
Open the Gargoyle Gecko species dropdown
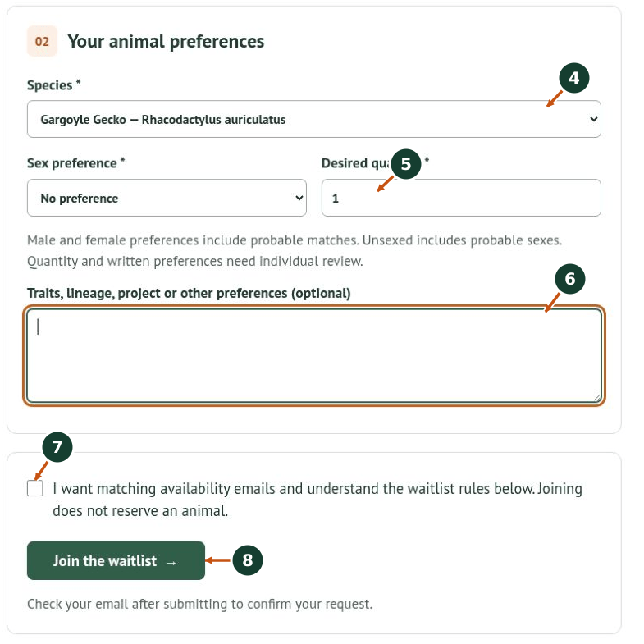(x=313, y=119)
